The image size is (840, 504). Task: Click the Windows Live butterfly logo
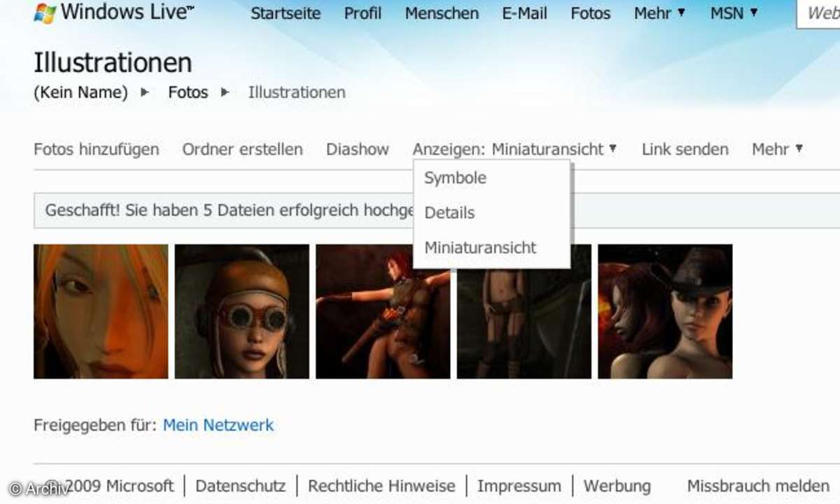(x=43, y=13)
